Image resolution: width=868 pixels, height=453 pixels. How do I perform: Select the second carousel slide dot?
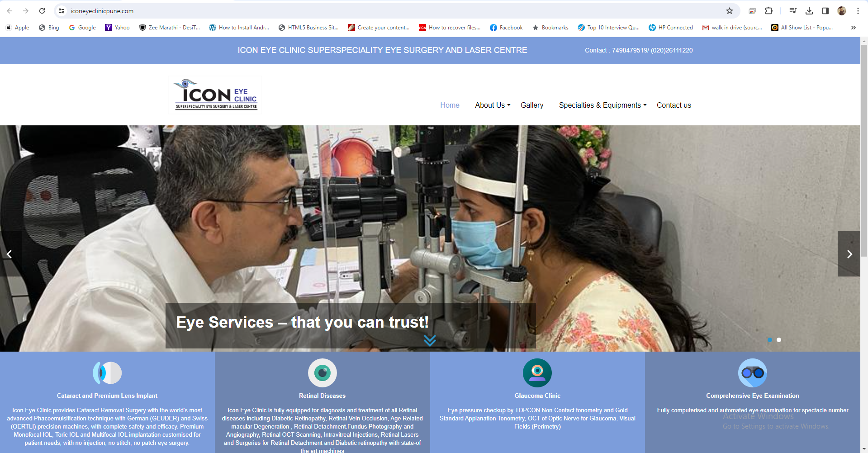(779, 340)
